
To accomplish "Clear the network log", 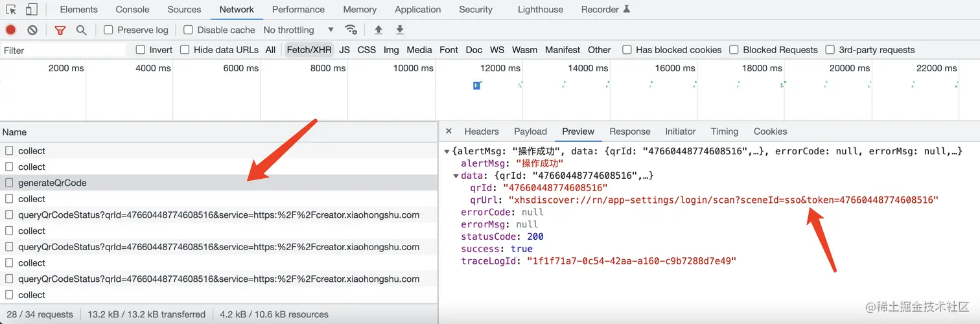I will tap(32, 30).
